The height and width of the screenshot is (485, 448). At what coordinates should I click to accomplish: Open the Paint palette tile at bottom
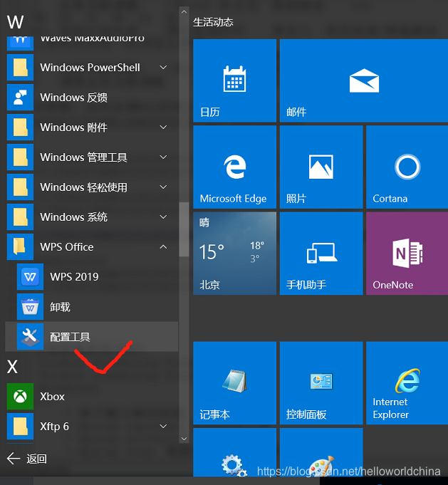(321, 452)
